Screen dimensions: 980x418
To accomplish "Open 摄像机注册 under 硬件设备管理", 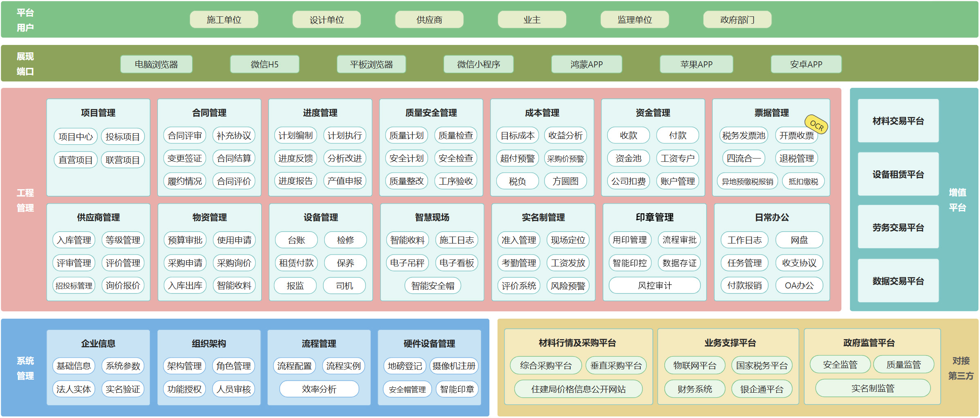I will [454, 366].
